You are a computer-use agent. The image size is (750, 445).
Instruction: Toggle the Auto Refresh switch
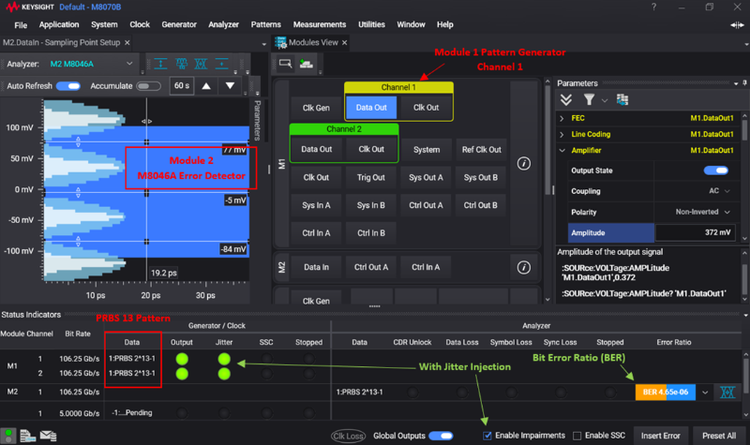[x=68, y=86]
